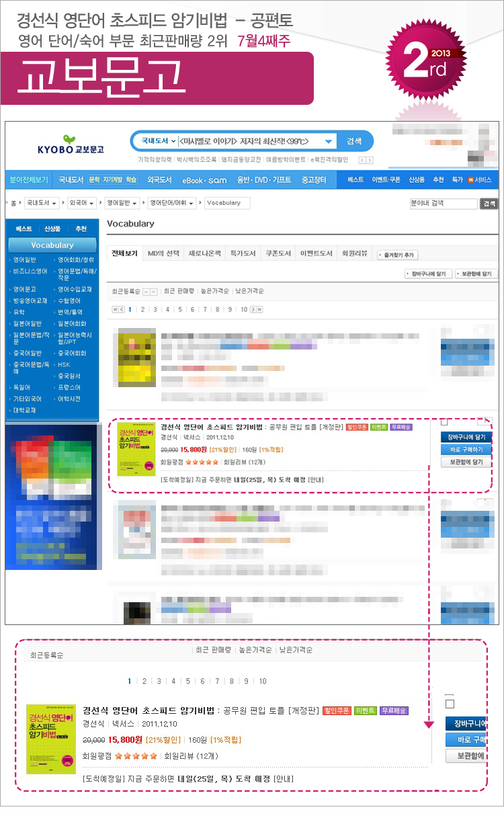Expand the 영어단어/어휘 breadcrumb dropdown
Screen dimensions: 504x824
pyautogui.click(x=173, y=202)
